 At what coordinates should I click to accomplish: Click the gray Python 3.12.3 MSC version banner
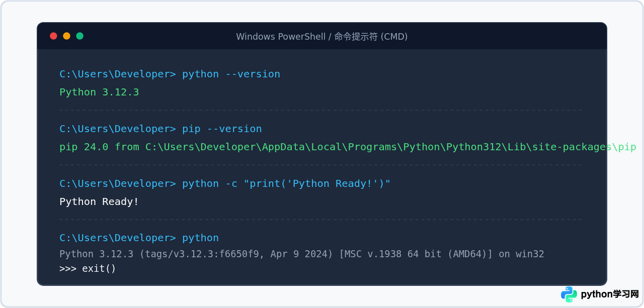[302, 254]
